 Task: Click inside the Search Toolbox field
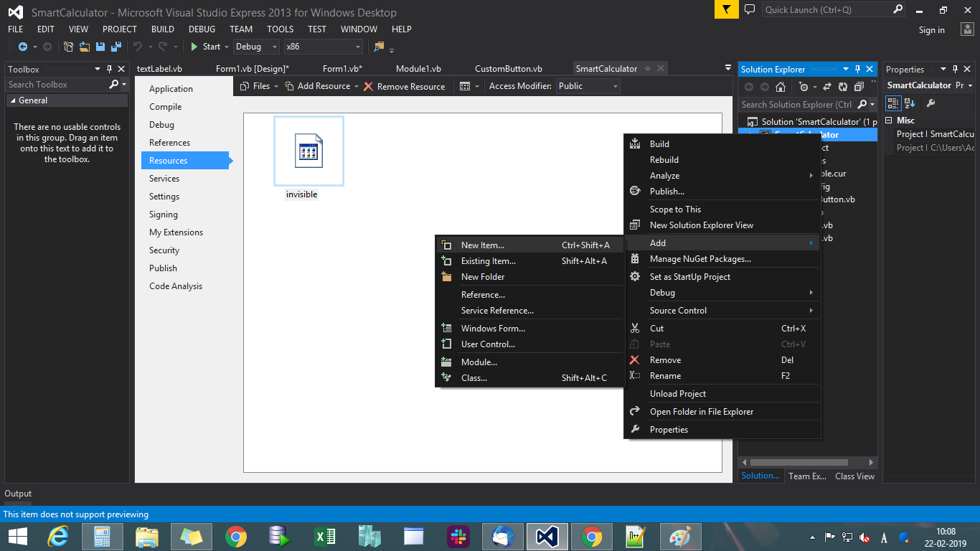click(x=56, y=84)
